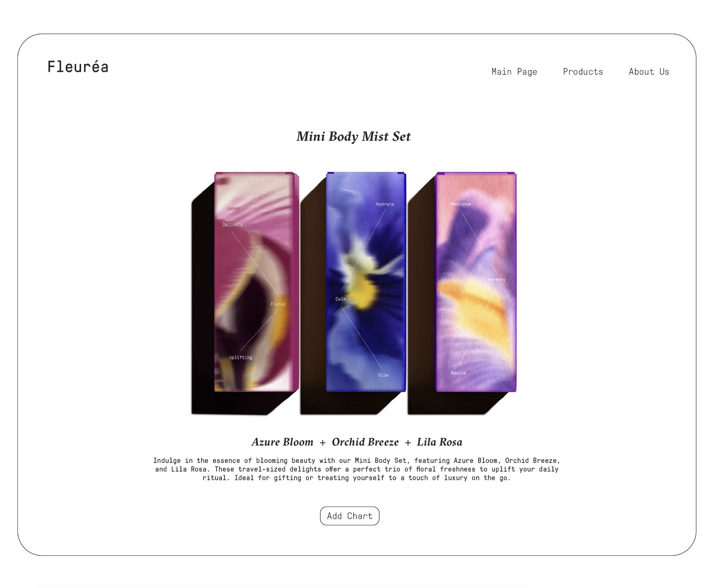The image size is (714, 588).
Task: Click the Uplifting label on pink box
Action: click(241, 358)
